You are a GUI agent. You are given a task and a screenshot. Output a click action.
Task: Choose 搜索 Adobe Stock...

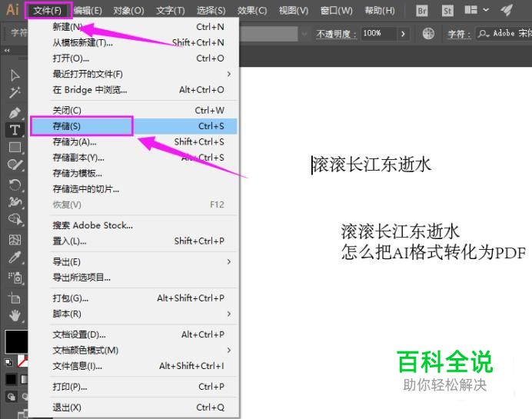(x=134, y=225)
